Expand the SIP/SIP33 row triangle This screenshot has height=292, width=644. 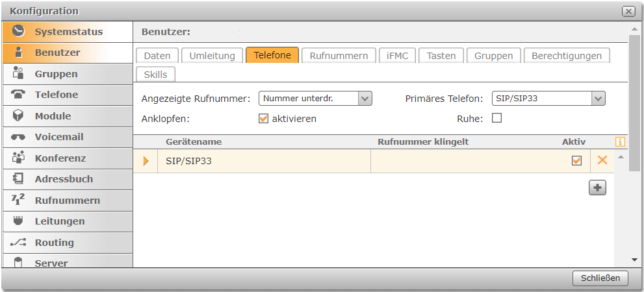pos(146,161)
